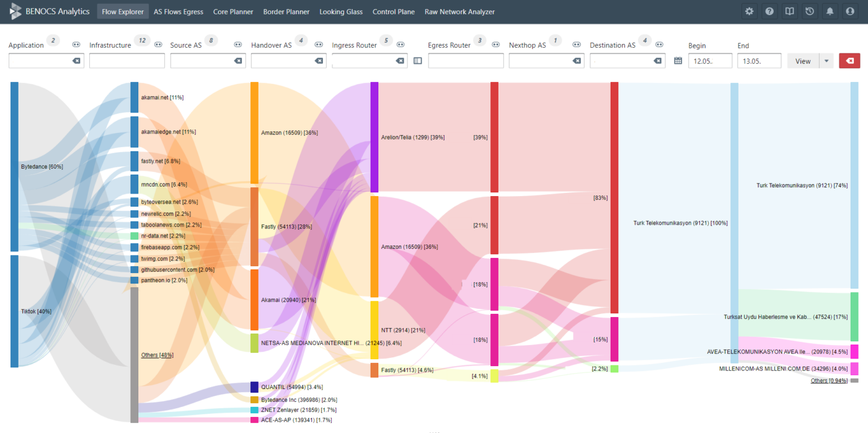Image resolution: width=868 pixels, height=433 pixels.
Task: Open the user account icon
Action: click(849, 11)
